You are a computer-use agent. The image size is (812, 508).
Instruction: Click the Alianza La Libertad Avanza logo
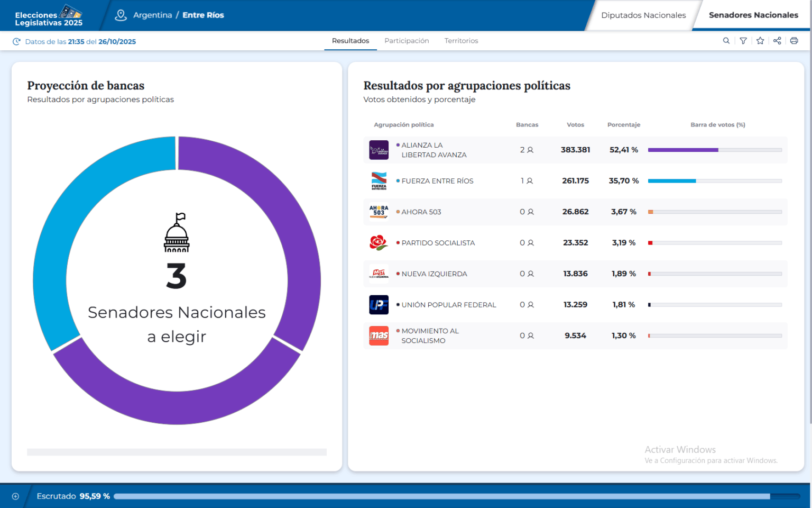tap(379, 150)
